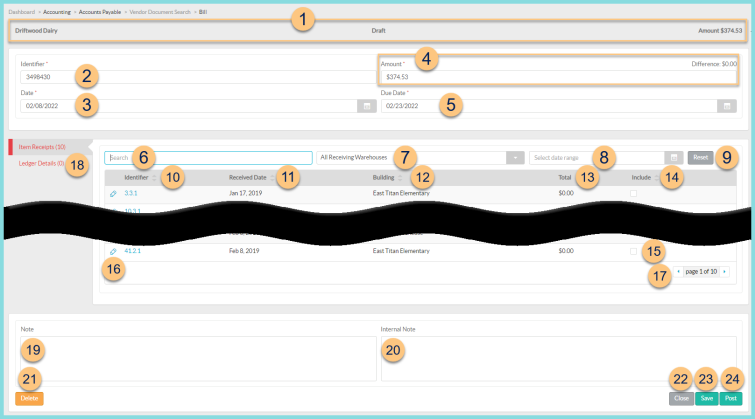The height and width of the screenshot is (419, 755).
Task: Go to the Accounting breadcrumb
Action: click(x=57, y=12)
